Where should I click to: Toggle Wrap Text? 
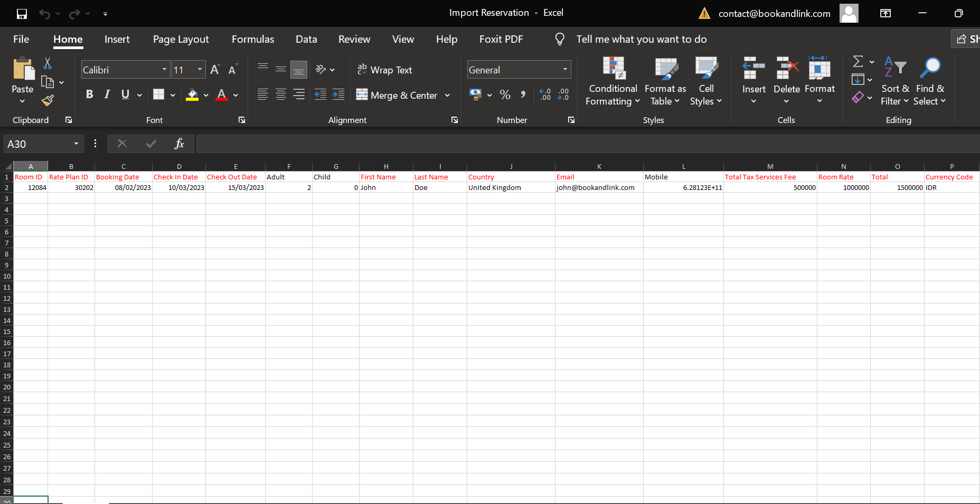(x=384, y=70)
